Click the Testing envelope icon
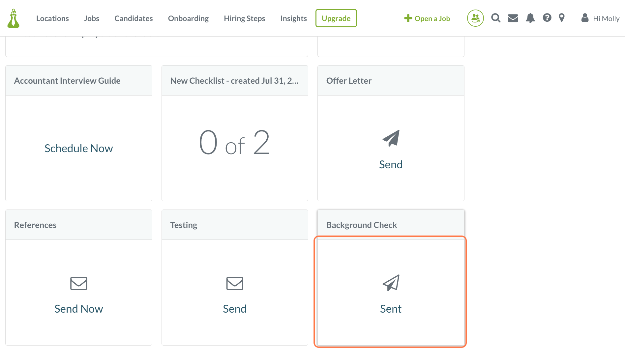The width and height of the screenshot is (625, 364). point(235,283)
